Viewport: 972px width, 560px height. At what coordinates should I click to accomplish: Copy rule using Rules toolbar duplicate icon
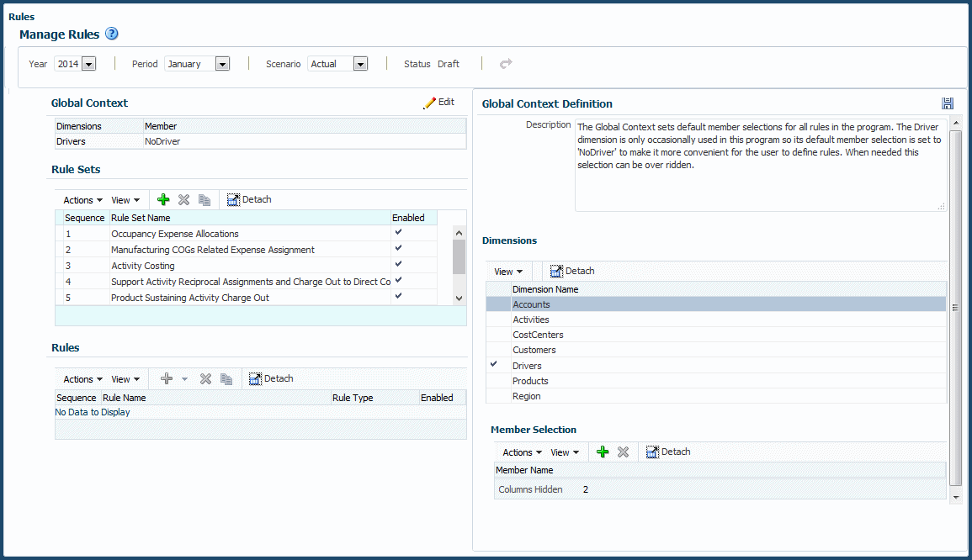226,378
